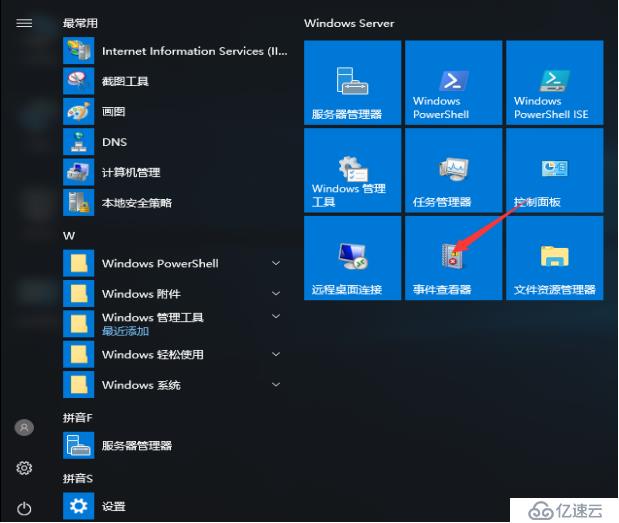Click the 画图 text label
This screenshot has width=619, height=523.
114,112
